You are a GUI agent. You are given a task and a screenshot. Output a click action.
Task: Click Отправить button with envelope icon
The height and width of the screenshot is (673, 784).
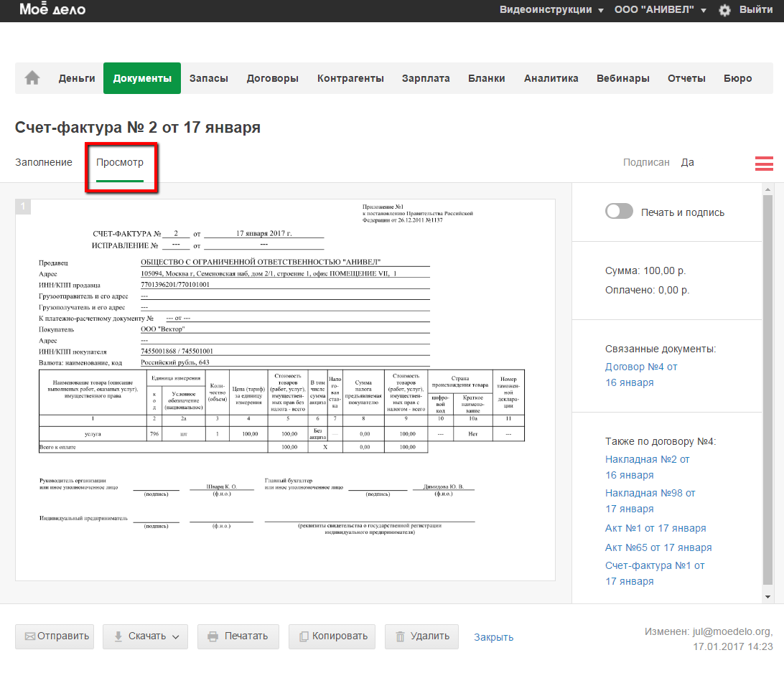tap(55, 636)
